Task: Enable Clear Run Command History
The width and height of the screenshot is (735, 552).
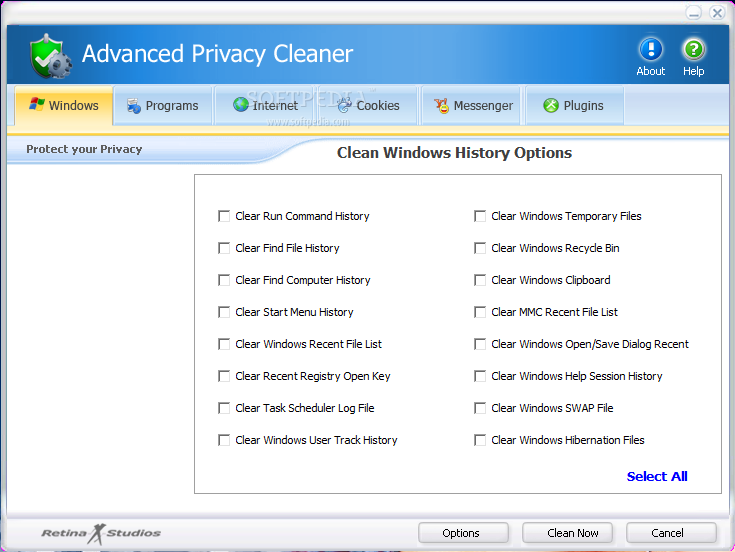Action: pyautogui.click(x=224, y=216)
